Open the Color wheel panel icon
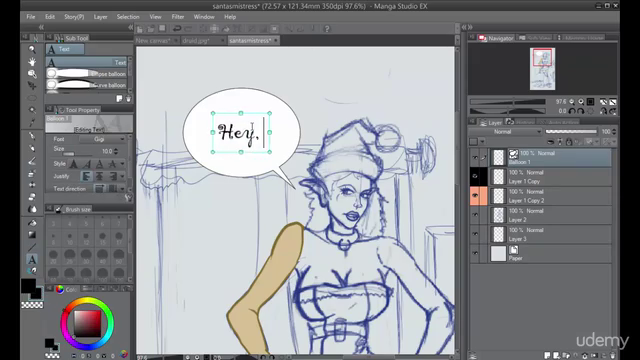640x360 pixels. click(60, 289)
